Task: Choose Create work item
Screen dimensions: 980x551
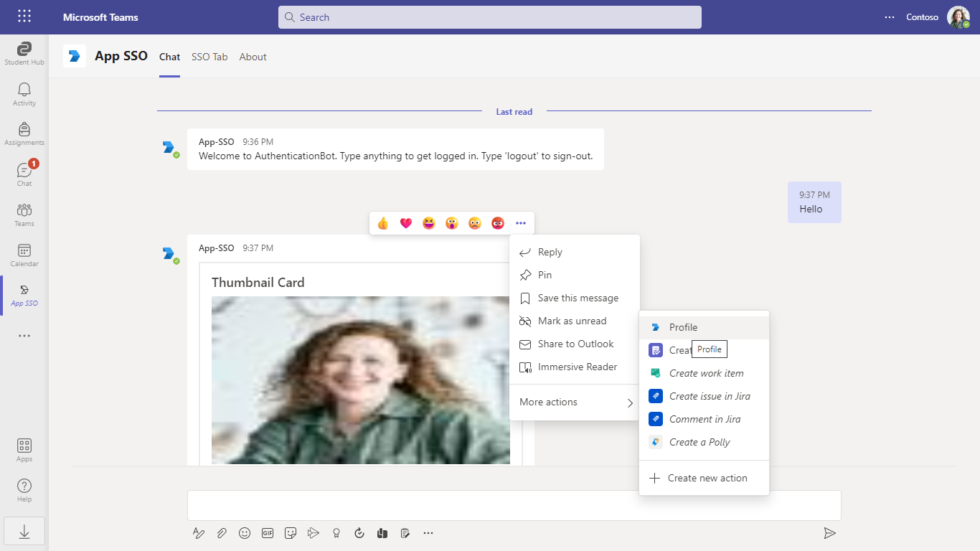Action: pos(705,373)
